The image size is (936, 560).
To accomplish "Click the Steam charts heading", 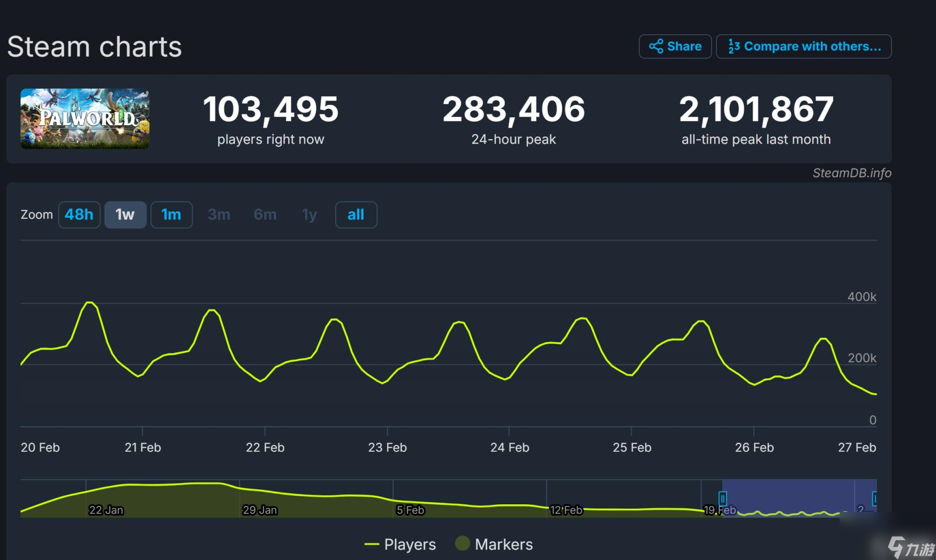I will (x=94, y=47).
